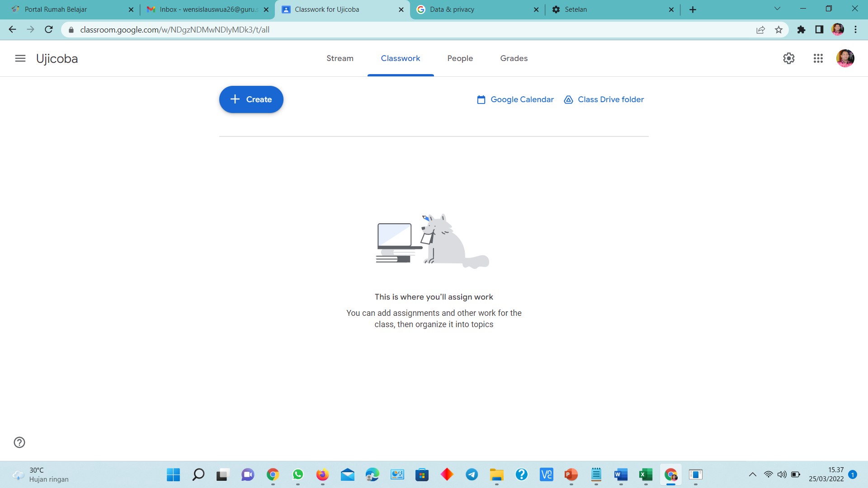Switch to the Grades tab
The image size is (868, 488).
514,58
